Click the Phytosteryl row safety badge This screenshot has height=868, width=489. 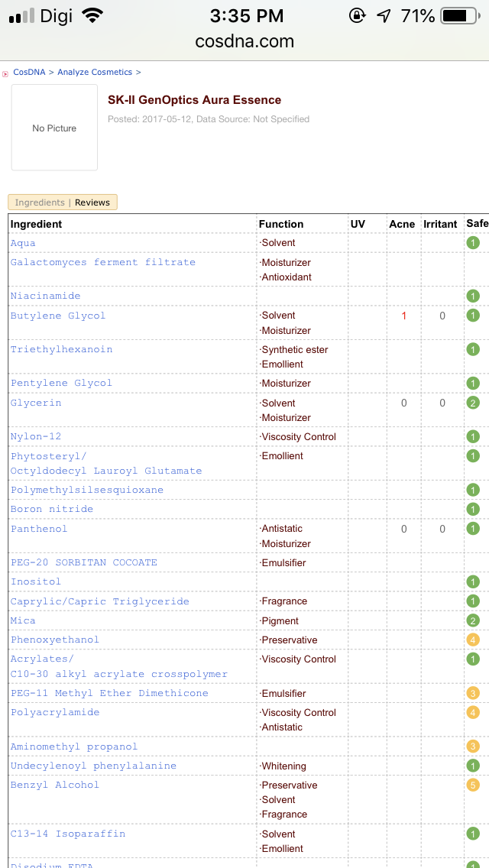pos(473,456)
